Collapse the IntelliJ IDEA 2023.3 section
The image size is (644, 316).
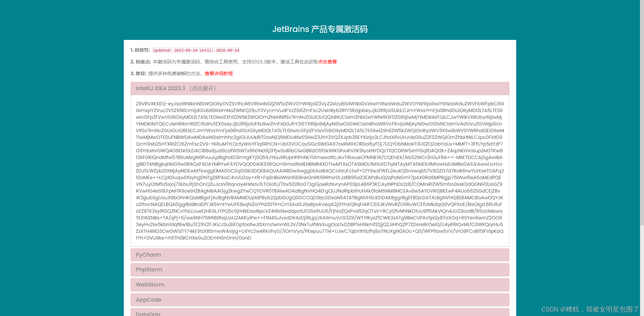tap(320, 89)
